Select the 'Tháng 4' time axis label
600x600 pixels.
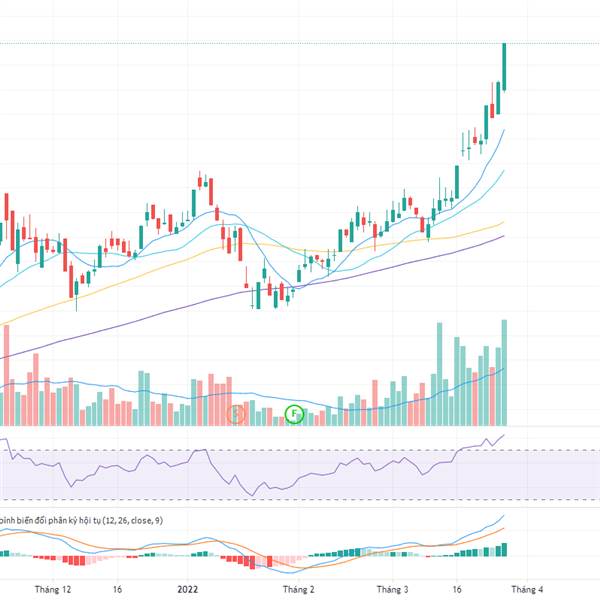coord(527,589)
